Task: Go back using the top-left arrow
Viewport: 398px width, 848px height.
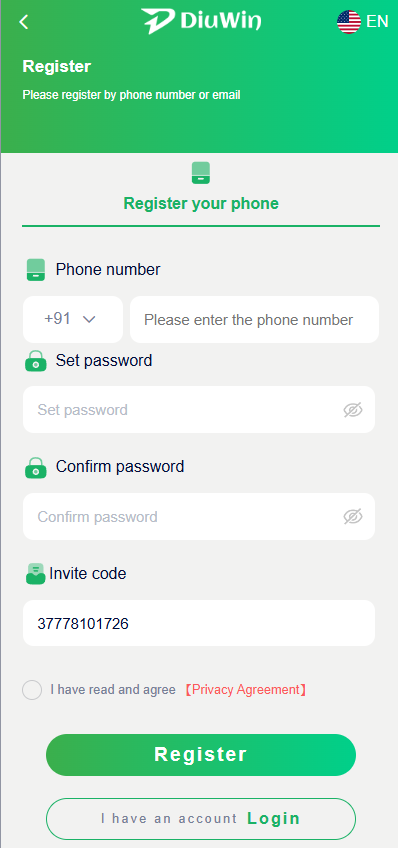Action: 23,22
